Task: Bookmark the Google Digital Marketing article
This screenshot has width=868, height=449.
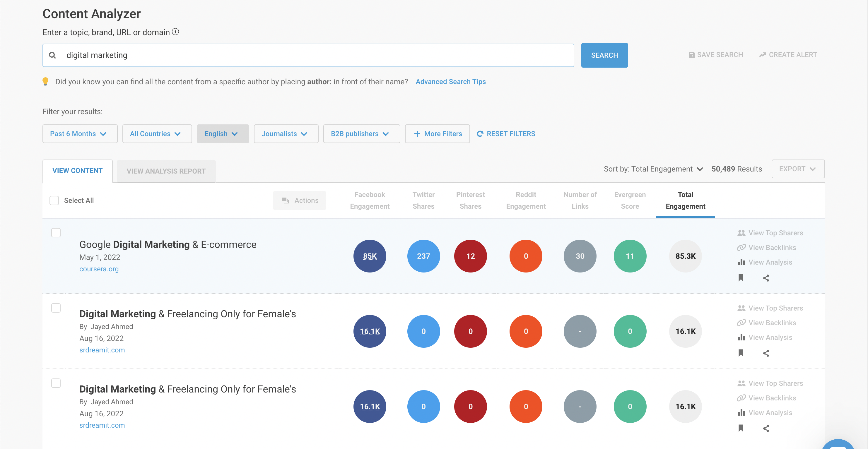Action: 741,278
